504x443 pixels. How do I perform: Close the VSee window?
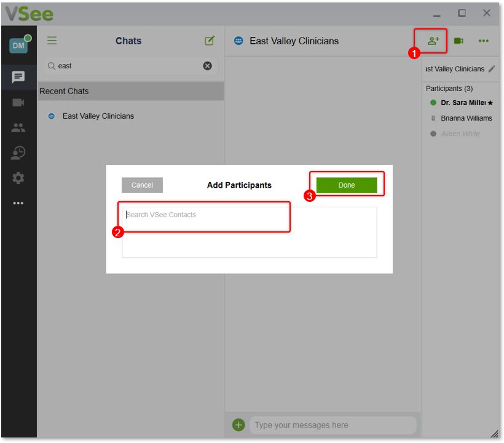[x=487, y=13]
